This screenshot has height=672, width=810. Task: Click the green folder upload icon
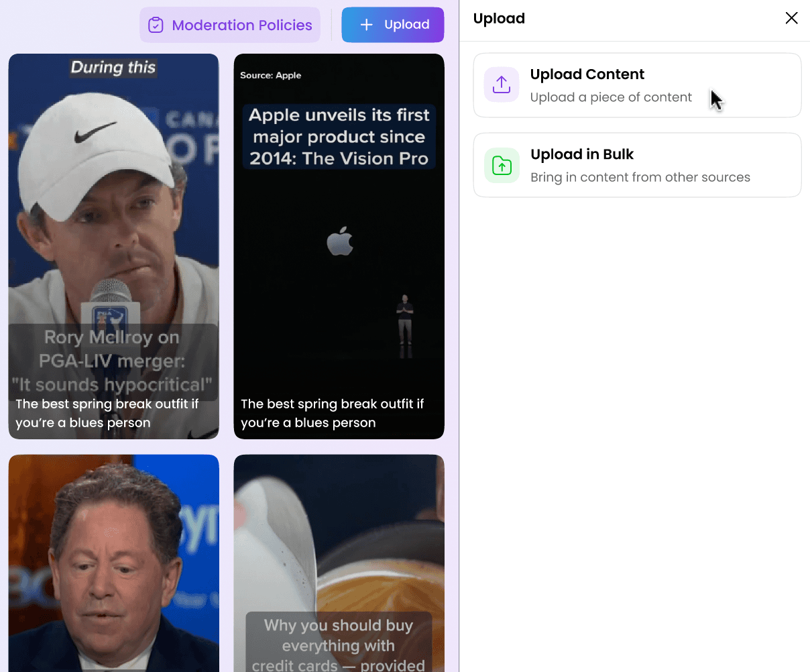(x=502, y=165)
